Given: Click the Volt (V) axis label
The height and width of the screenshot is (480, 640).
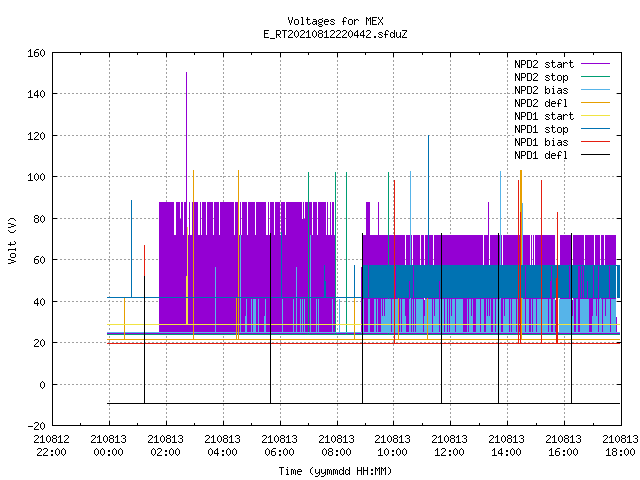Looking at the screenshot, I should pyautogui.click(x=12, y=240).
